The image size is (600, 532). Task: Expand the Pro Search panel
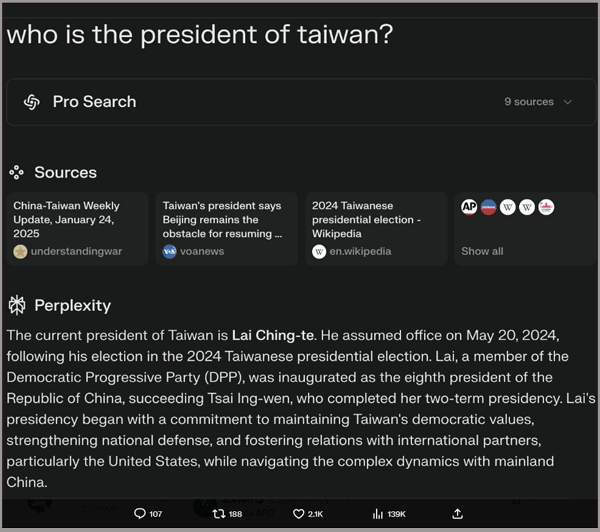tap(300, 102)
